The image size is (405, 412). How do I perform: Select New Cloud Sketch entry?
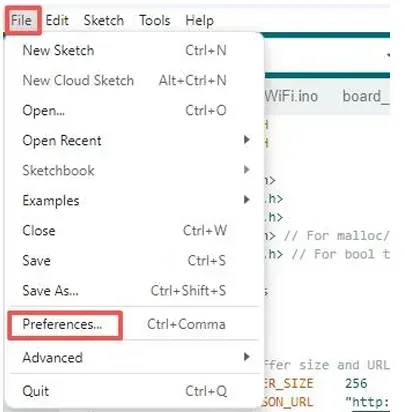[133, 80]
